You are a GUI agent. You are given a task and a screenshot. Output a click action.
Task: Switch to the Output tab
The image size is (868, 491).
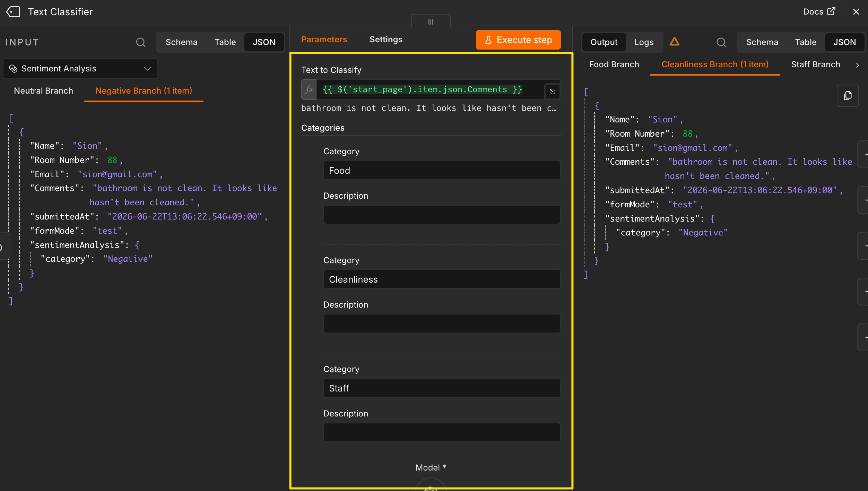[x=604, y=42]
